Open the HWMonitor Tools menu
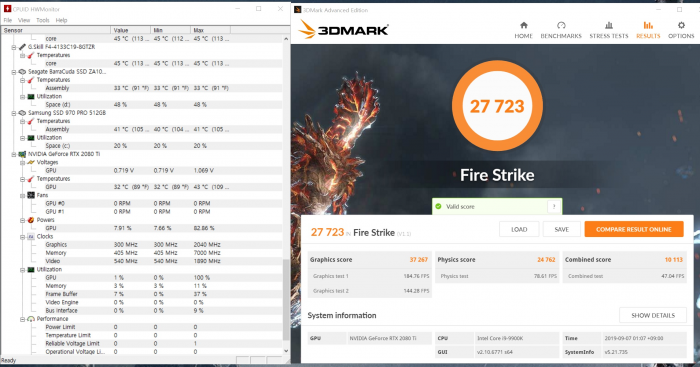This screenshot has height=367, width=700. click(x=43, y=20)
